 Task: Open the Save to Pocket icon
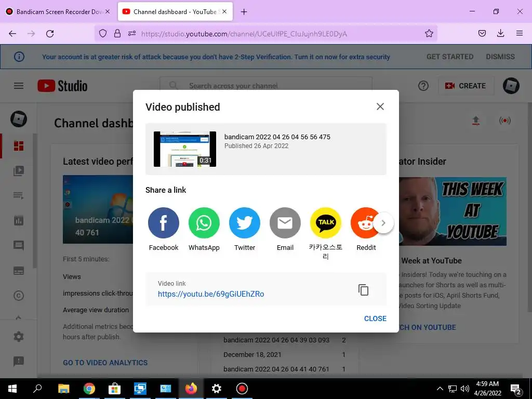482,33
